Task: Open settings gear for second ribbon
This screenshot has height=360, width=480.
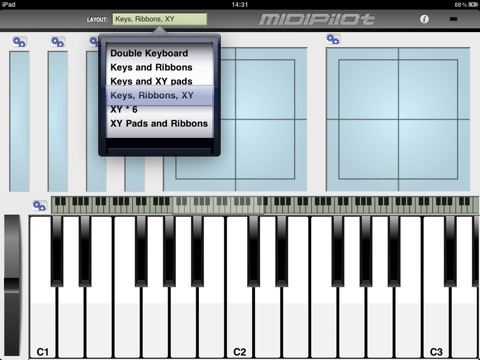Action: pos(58,42)
